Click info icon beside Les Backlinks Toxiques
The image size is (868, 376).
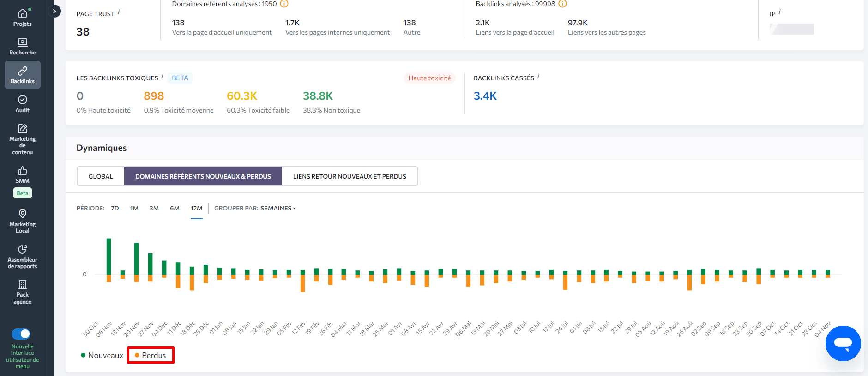(162, 76)
